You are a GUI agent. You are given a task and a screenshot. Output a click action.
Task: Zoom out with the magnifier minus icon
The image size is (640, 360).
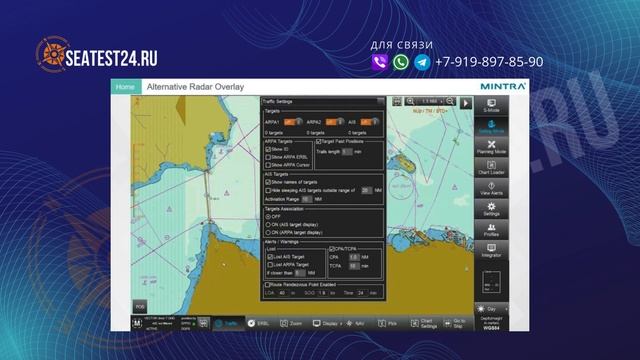pyautogui.click(x=450, y=101)
